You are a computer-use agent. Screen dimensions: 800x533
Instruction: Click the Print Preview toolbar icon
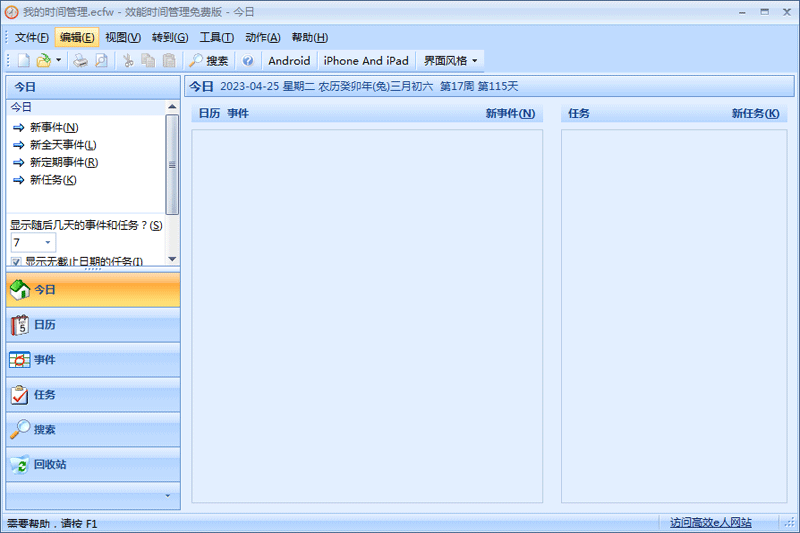pyautogui.click(x=102, y=61)
